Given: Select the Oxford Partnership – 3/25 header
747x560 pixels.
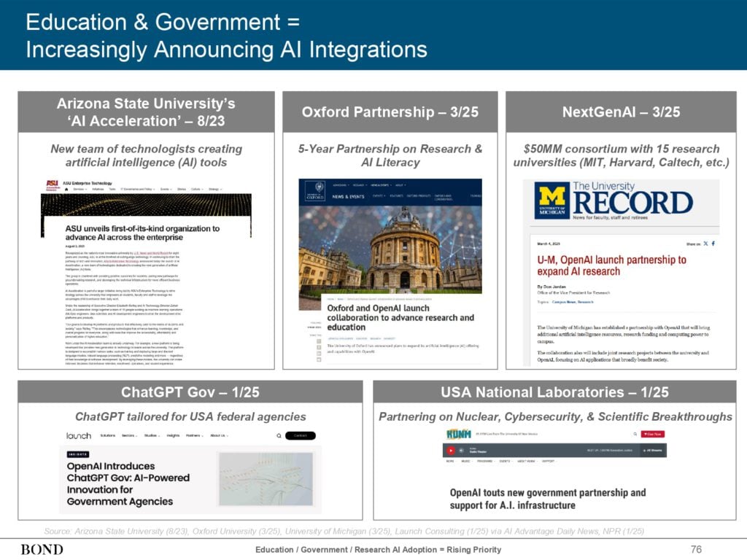Looking at the screenshot, I should [390, 112].
